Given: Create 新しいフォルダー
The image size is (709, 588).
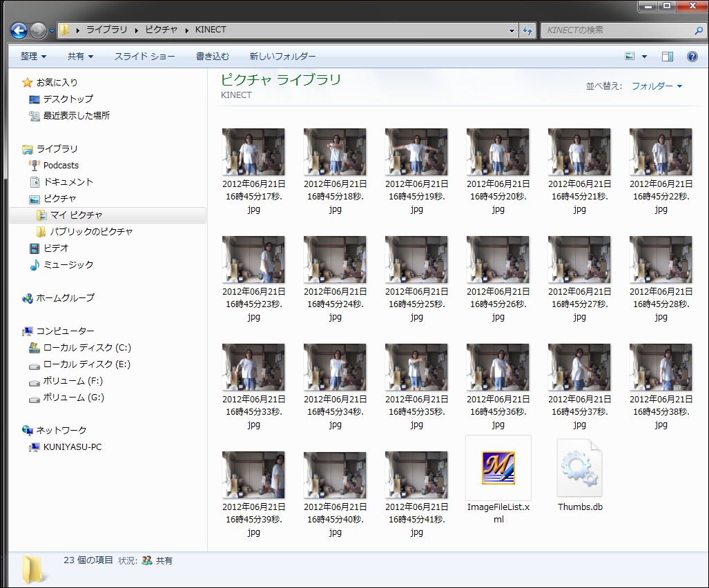Looking at the screenshot, I should click(282, 56).
